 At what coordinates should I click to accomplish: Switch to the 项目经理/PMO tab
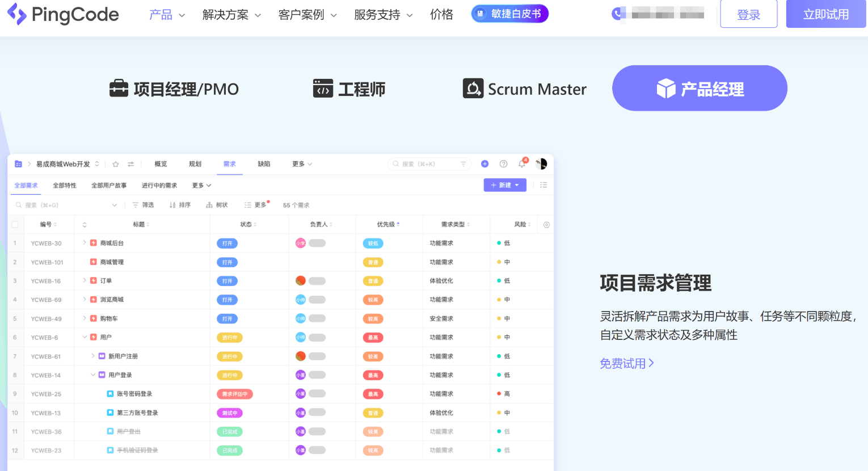coord(174,89)
